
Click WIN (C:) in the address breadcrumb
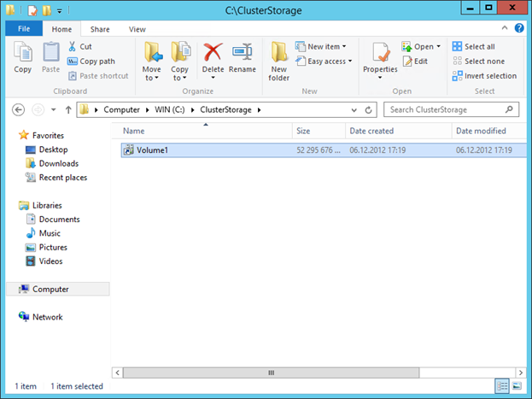[170, 110]
